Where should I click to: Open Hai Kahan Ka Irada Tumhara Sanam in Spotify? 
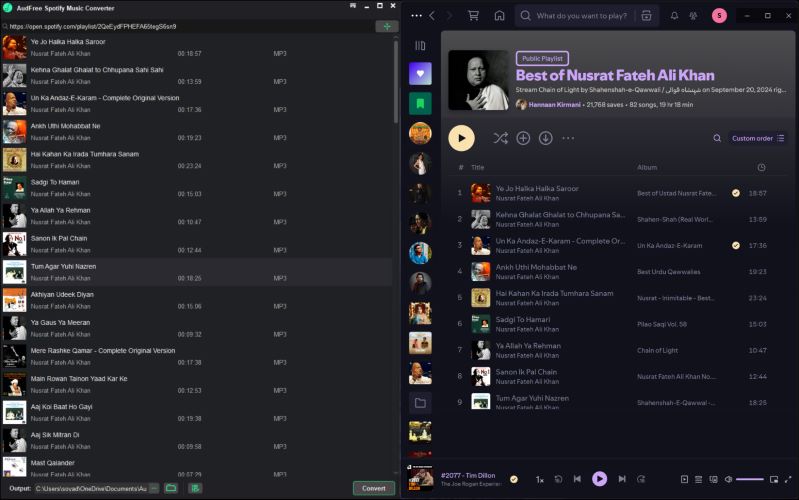[554, 294]
